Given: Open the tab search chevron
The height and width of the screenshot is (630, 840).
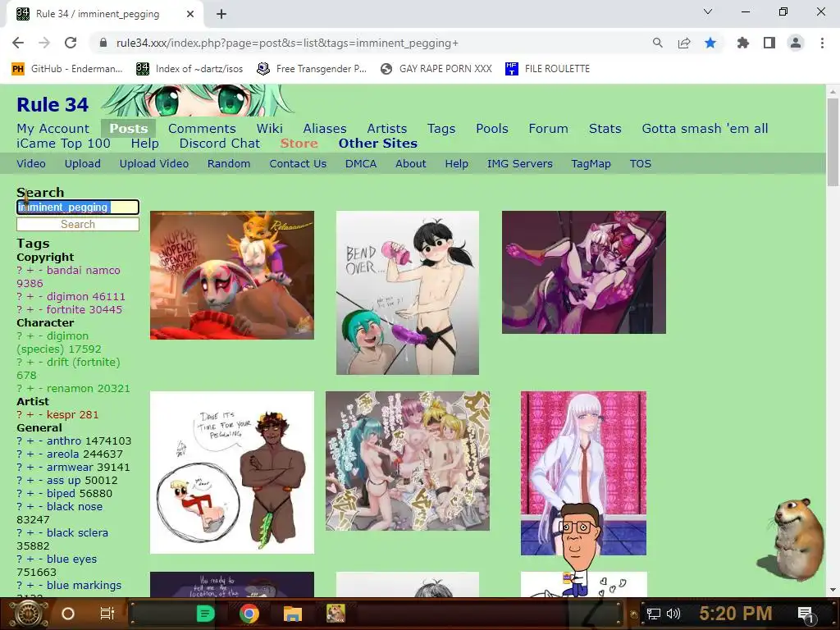Looking at the screenshot, I should coord(708,11).
